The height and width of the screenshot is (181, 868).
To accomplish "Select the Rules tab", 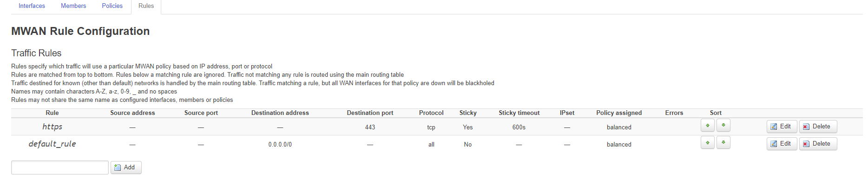I will coord(146,6).
